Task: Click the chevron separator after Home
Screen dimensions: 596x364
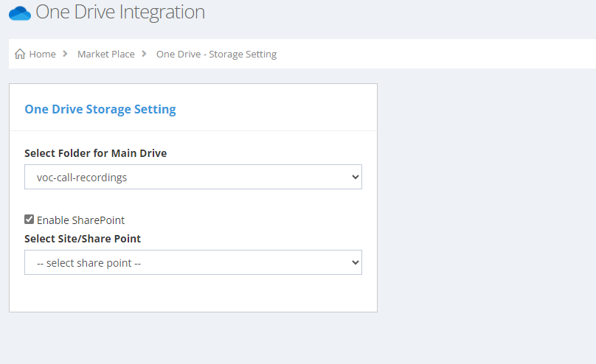Action: [x=66, y=54]
